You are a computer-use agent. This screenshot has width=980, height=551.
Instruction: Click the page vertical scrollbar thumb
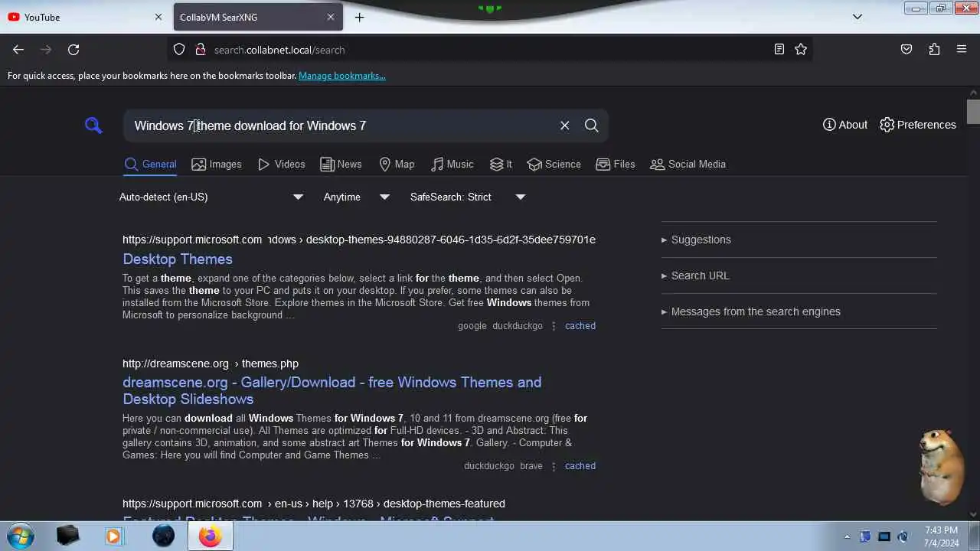[x=973, y=111]
